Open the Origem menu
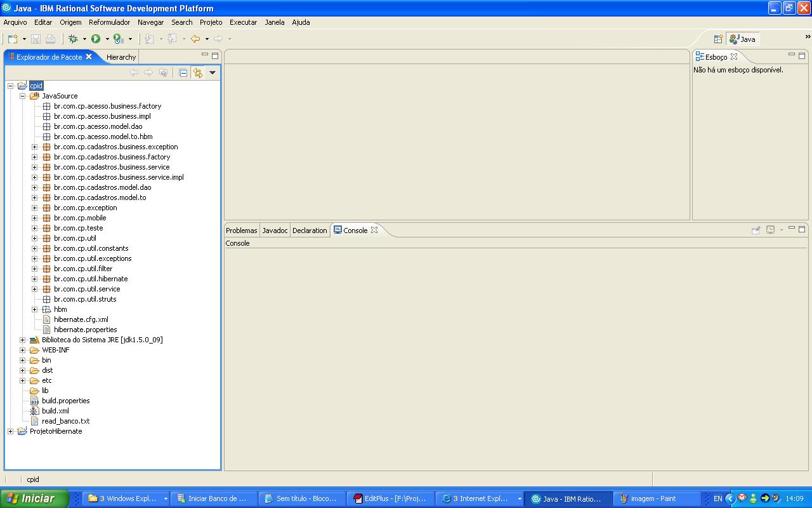Screen dimensions: 812x508 [70, 22]
